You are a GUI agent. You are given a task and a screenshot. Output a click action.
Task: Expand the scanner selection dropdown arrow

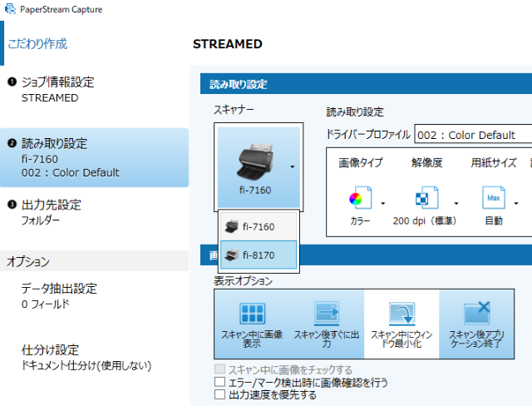[x=292, y=166]
